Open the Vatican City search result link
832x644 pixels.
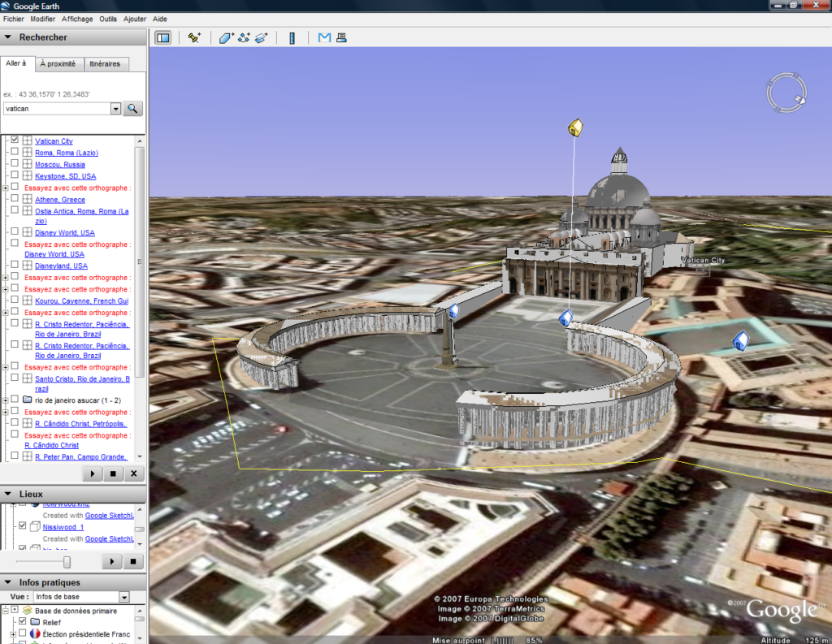54,141
